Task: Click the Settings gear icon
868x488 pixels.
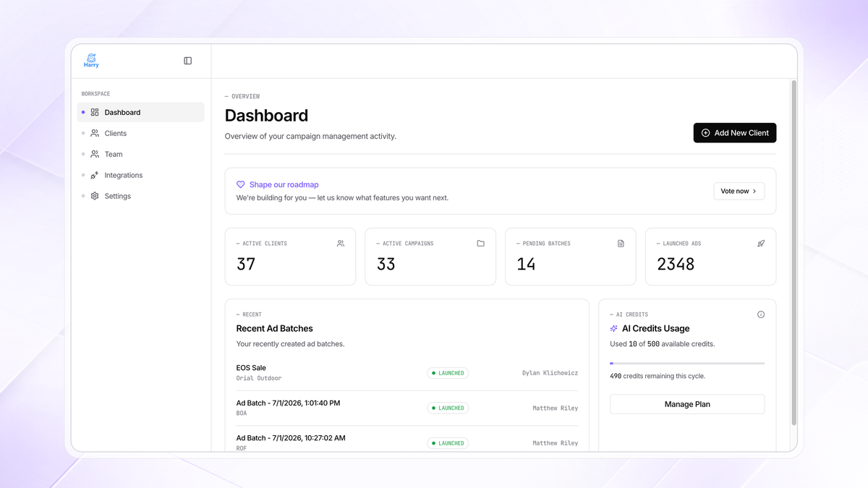Action: [95, 196]
